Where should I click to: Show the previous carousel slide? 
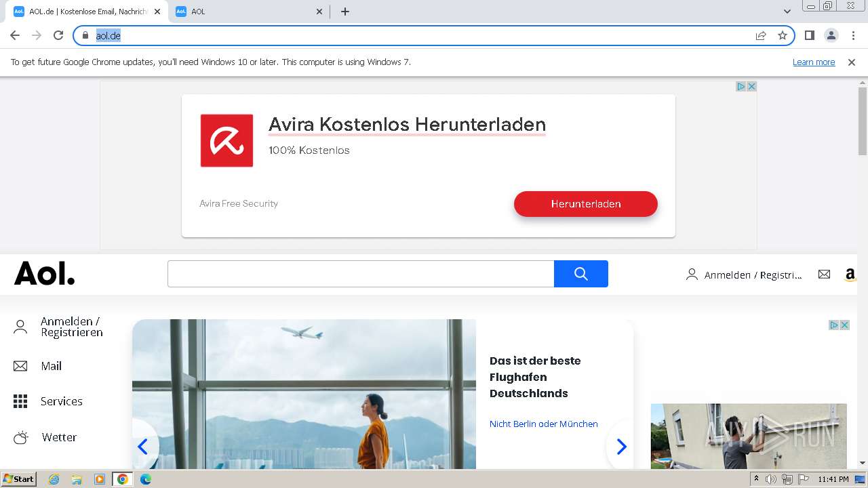coord(143,446)
